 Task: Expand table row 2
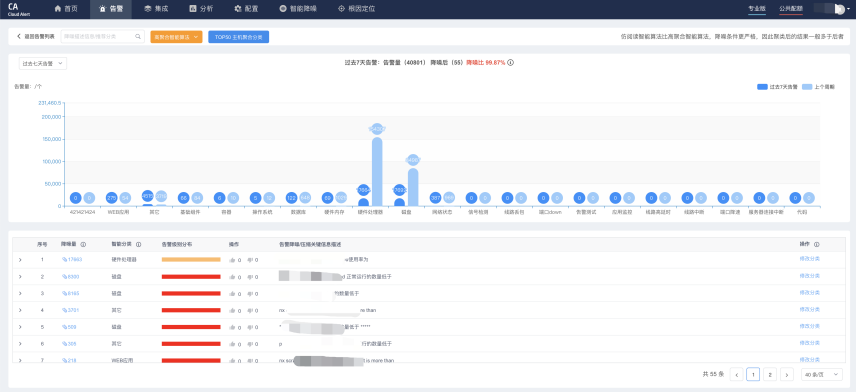click(x=20, y=277)
